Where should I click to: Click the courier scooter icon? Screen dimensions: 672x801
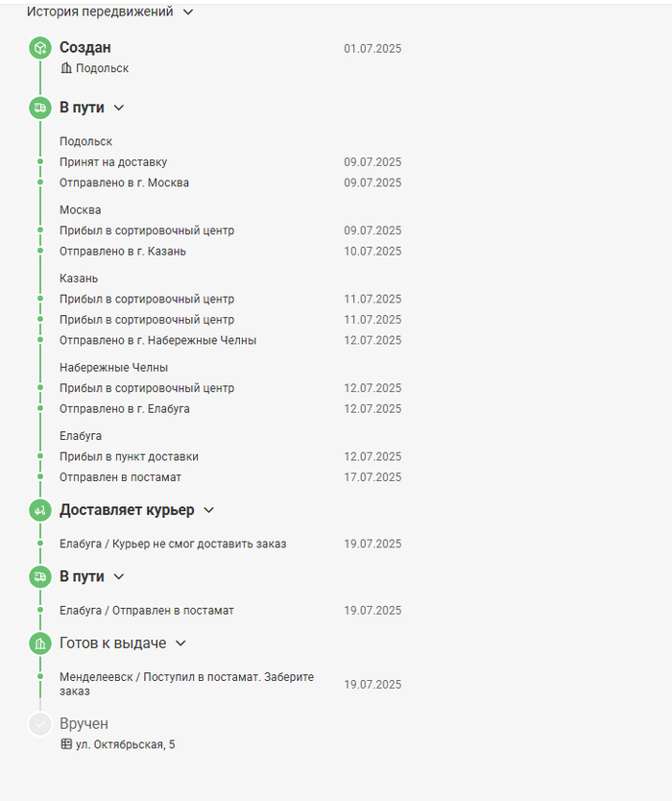pos(39,510)
